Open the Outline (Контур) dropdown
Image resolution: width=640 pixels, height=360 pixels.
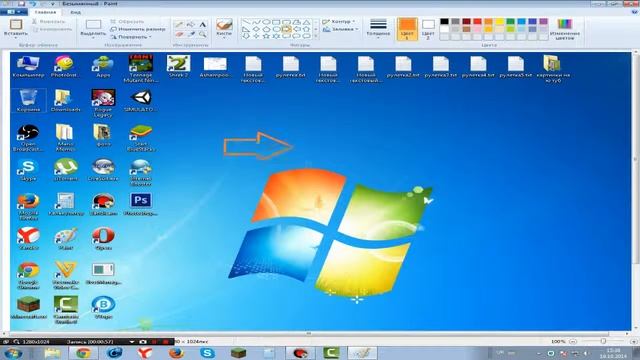338,21
